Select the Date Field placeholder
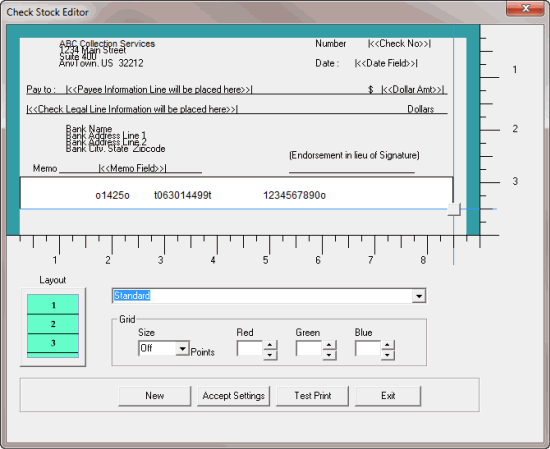550x449 pixels. (x=386, y=63)
